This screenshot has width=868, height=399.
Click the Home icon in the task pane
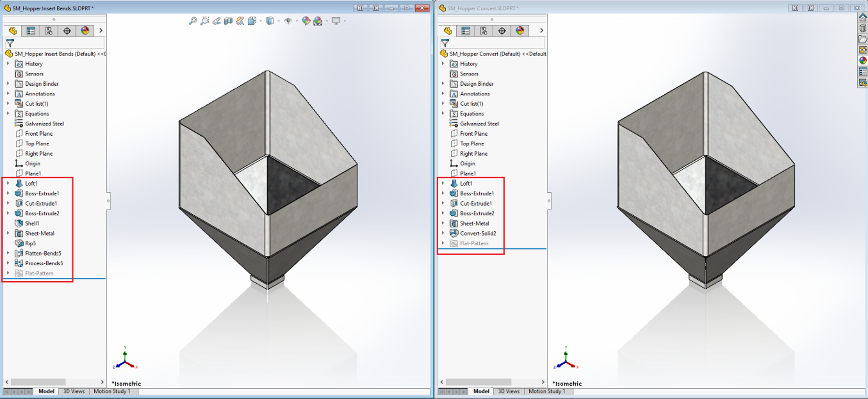click(863, 18)
